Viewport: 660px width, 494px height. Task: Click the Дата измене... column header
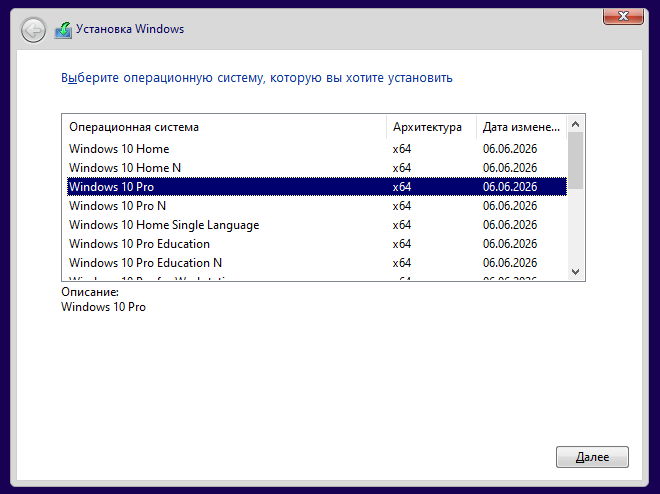(522, 127)
